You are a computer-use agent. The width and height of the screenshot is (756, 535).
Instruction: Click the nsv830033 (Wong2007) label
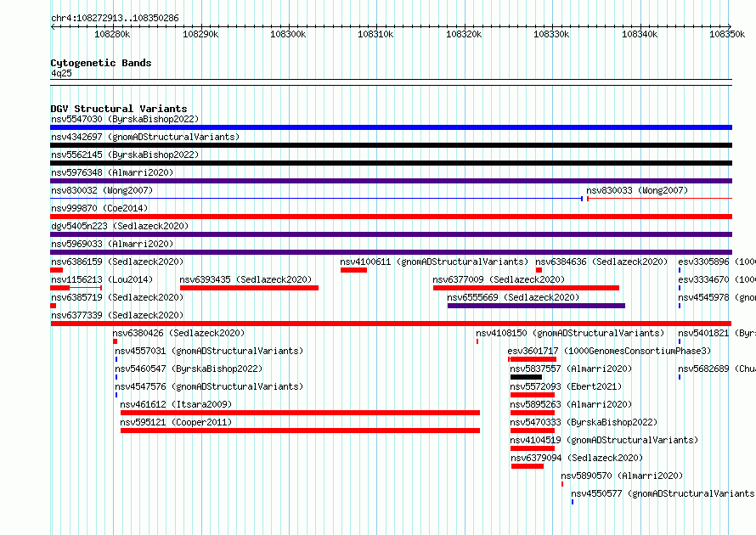(637, 190)
